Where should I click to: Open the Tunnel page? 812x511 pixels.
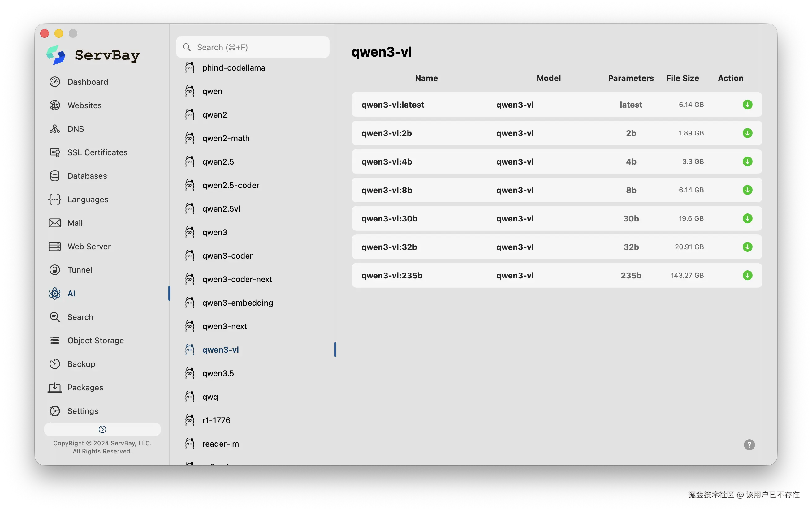80,270
